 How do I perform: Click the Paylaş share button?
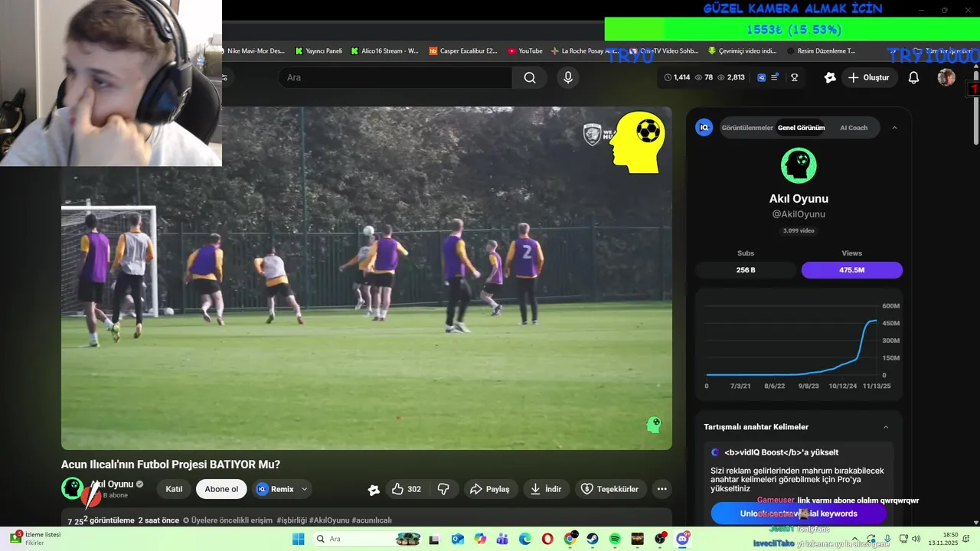(x=490, y=489)
